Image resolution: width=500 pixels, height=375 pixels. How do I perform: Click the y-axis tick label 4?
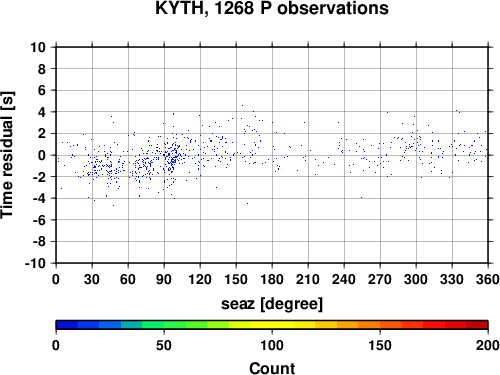pos(42,112)
